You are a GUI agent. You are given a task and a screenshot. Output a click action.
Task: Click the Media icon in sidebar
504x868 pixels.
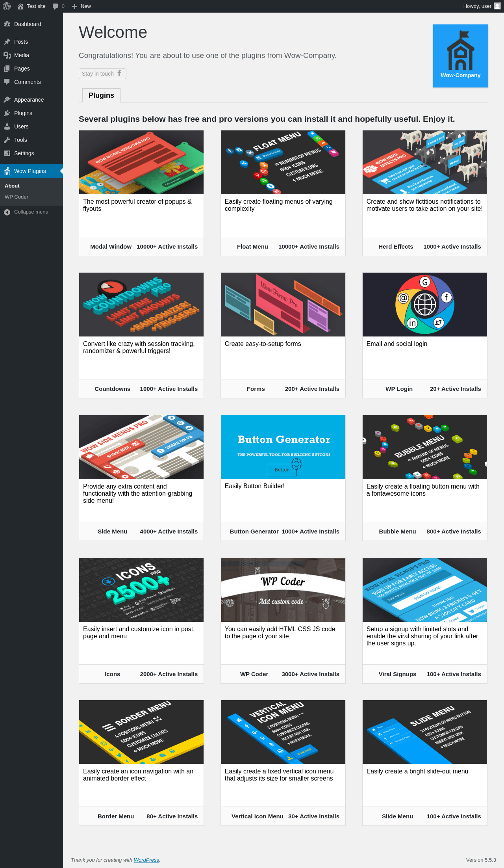pyautogui.click(x=7, y=55)
